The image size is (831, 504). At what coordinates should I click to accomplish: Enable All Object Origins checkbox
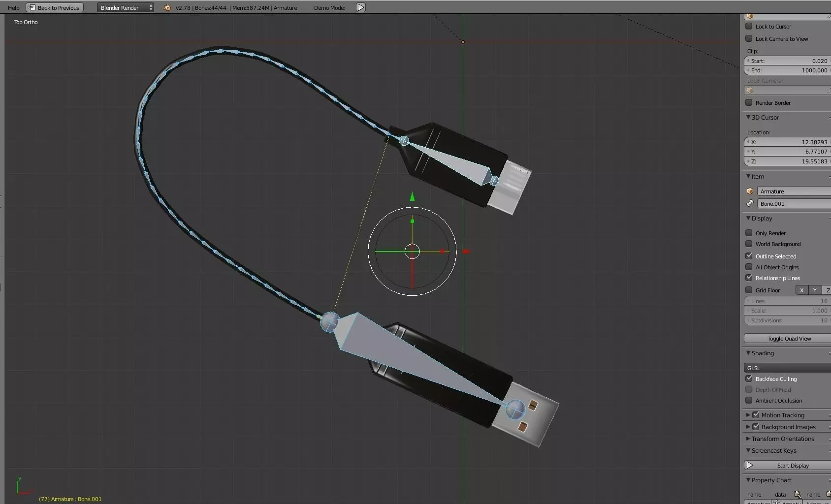click(x=749, y=267)
